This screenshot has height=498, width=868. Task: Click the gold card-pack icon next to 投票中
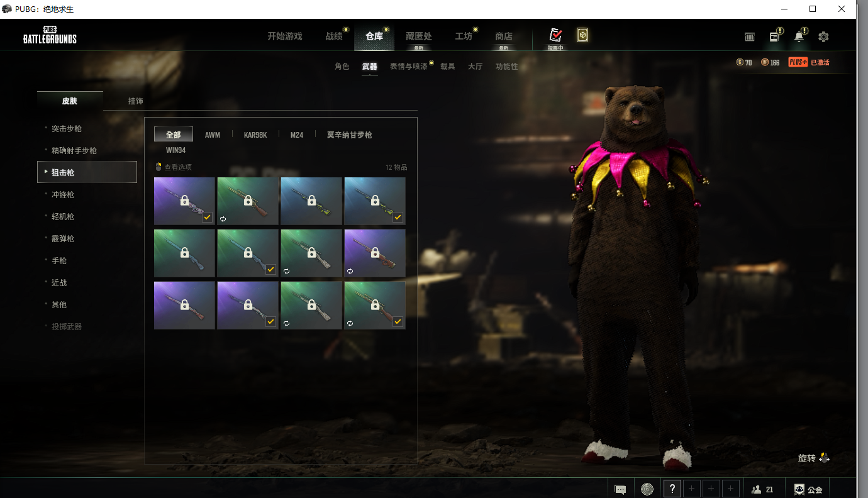coord(583,35)
